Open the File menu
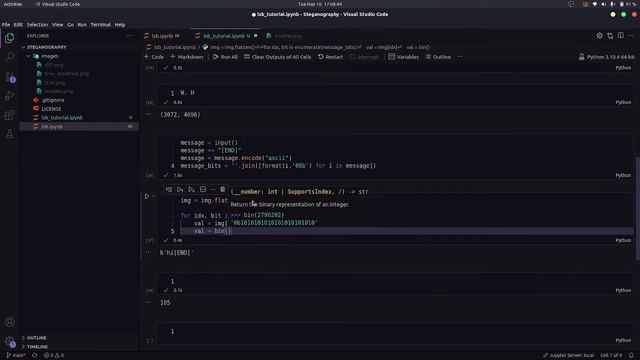The height and width of the screenshot is (360, 640). (x=6, y=24)
